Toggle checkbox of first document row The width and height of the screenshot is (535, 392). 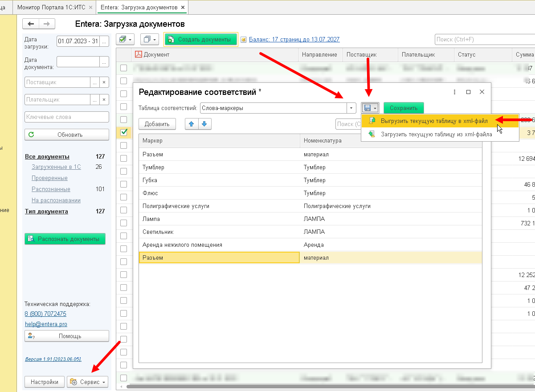coord(124,68)
